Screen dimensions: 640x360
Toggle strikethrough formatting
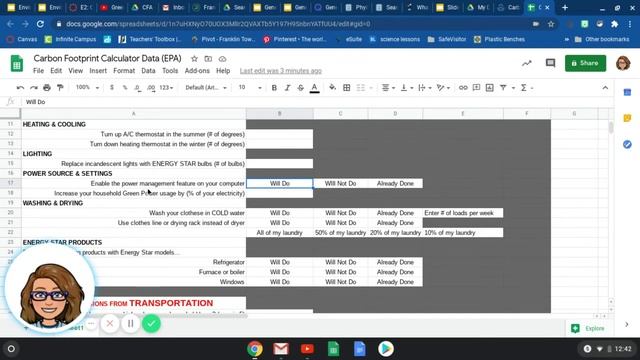301,88
